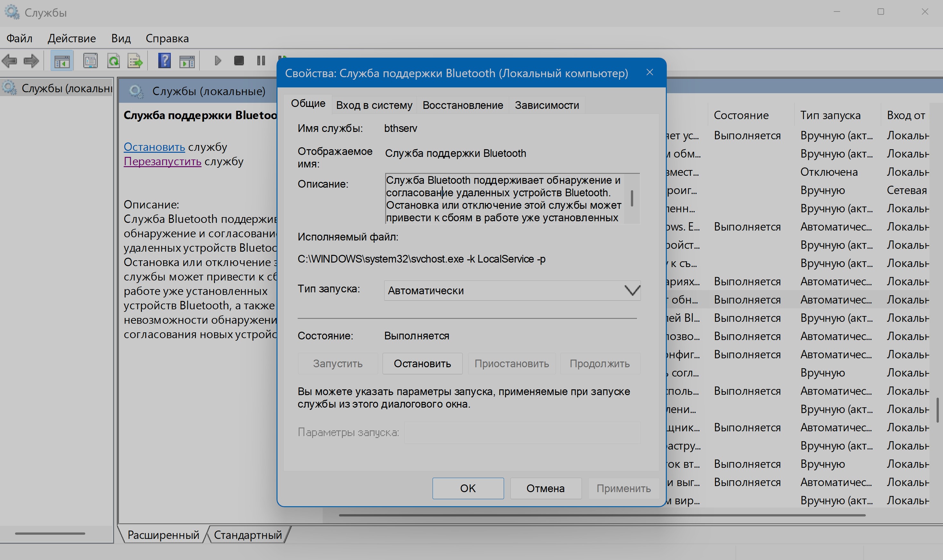The width and height of the screenshot is (943, 560).
Task: Click the Перезапустить service link
Action: [162, 161]
